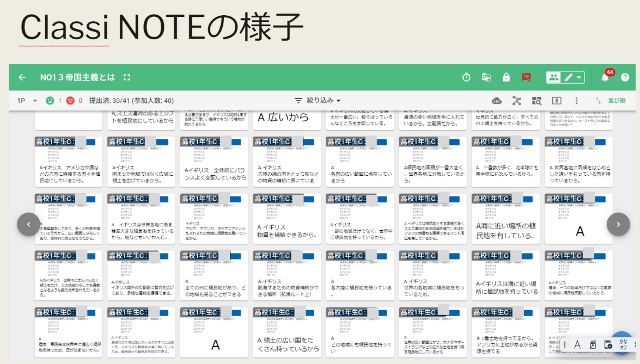Screen dimensions: 640x364
Task: Toggle the red comments-disabled icon
Action: (526, 77)
